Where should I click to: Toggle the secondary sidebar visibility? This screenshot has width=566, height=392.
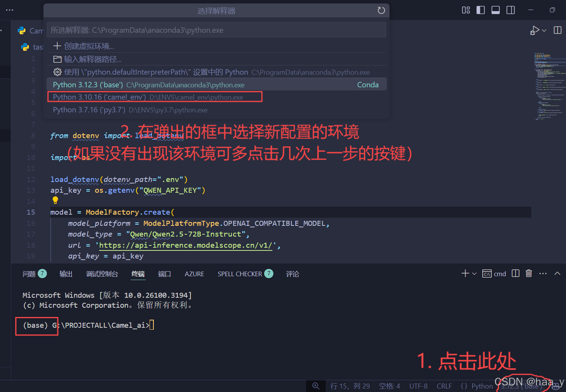pyautogui.click(x=511, y=10)
